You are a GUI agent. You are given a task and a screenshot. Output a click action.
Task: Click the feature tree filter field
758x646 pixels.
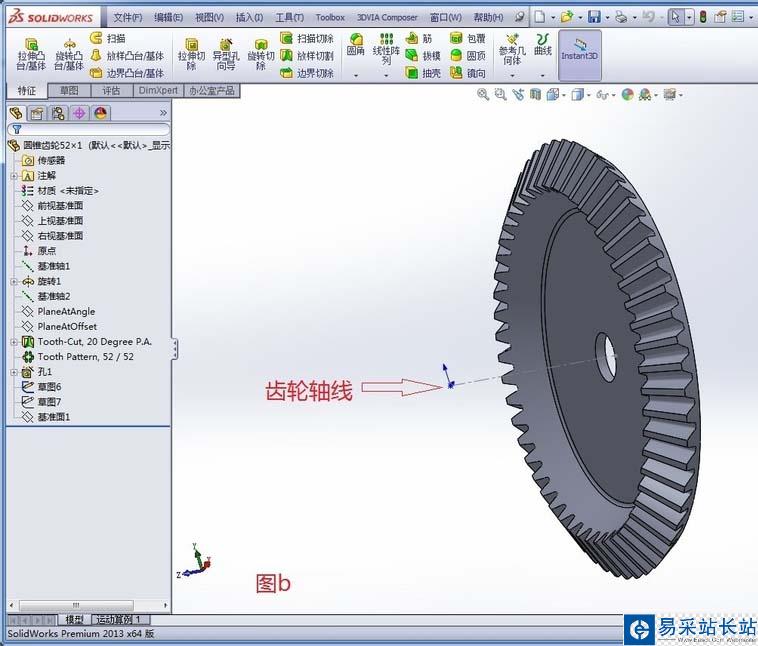(89, 130)
